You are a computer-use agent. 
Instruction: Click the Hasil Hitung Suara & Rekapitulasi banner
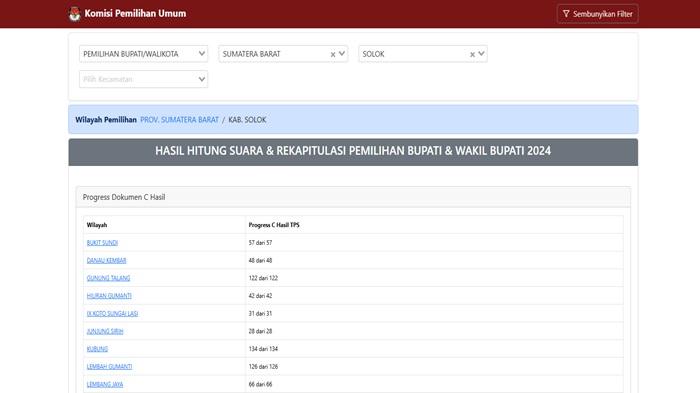pyautogui.click(x=353, y=152)
